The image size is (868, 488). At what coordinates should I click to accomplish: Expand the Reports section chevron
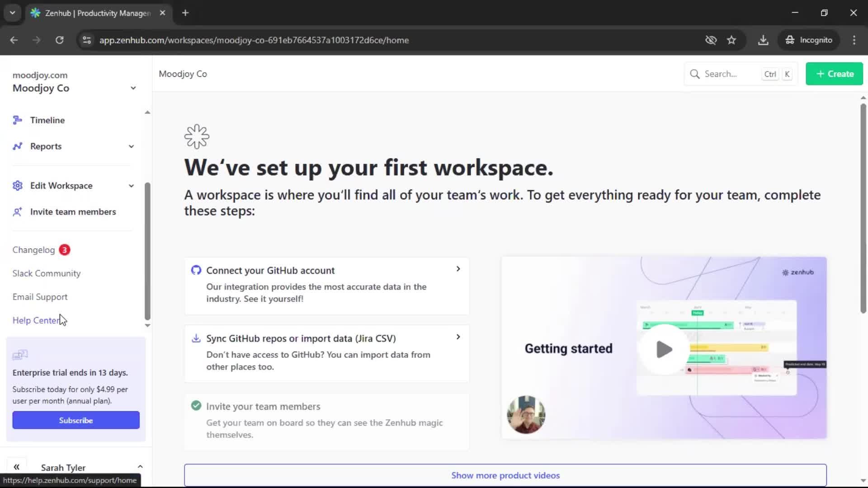[x=131, y=146]
